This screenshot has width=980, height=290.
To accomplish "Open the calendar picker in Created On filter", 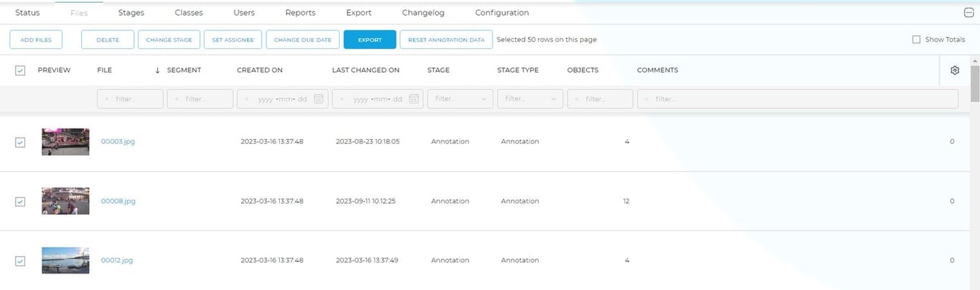I will coord(319,99).
